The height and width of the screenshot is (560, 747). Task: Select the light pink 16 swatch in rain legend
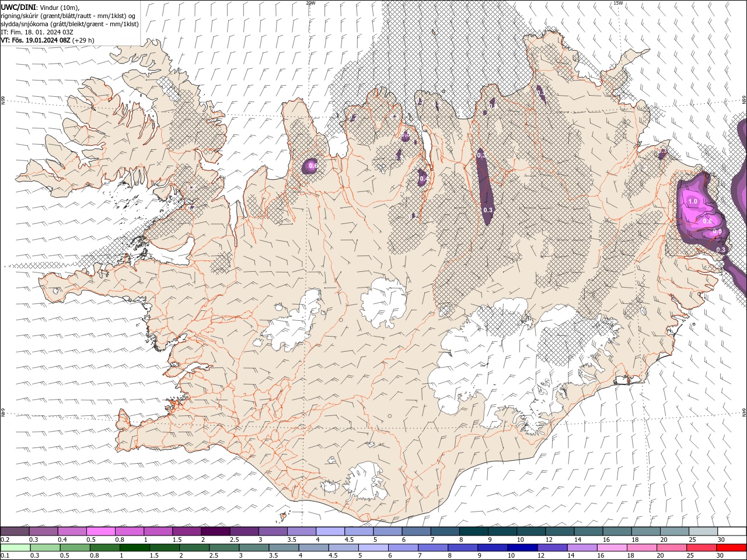(x=612, y=548)
